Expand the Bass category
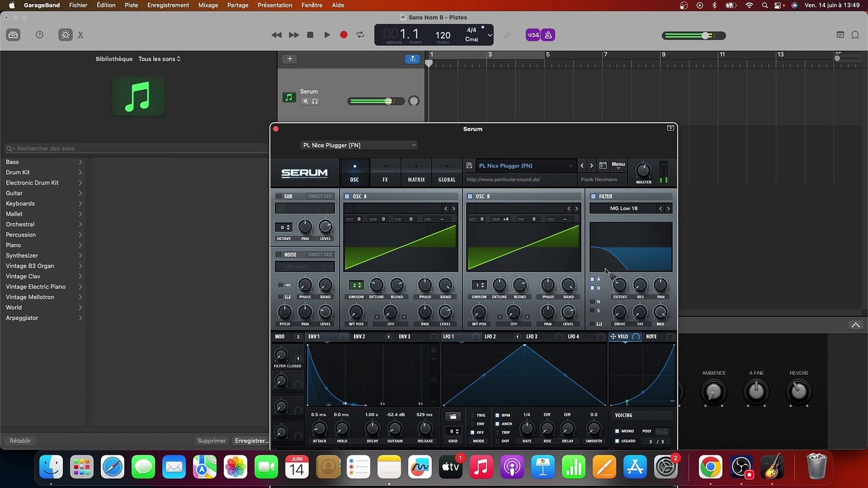Screen dimensions: 868x488 [80, 162]
